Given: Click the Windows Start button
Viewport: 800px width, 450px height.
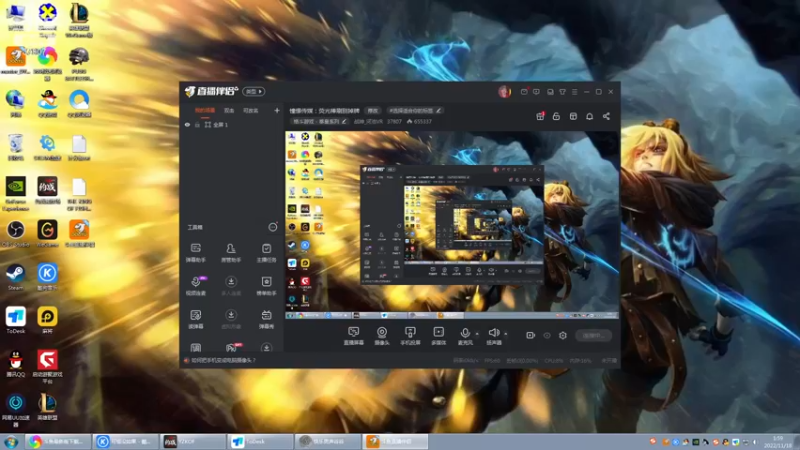Looking at the screenshot, I should 11,442.
